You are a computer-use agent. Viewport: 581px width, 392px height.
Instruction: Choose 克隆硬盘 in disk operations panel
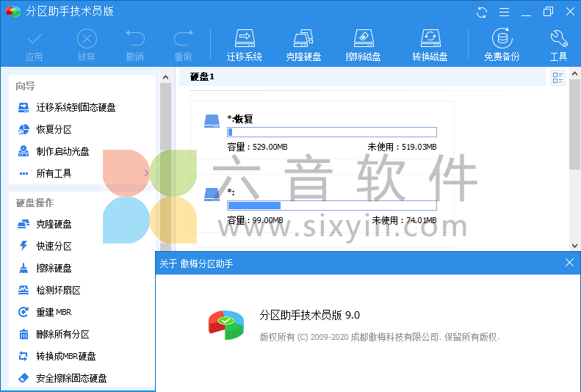(54, 224)
